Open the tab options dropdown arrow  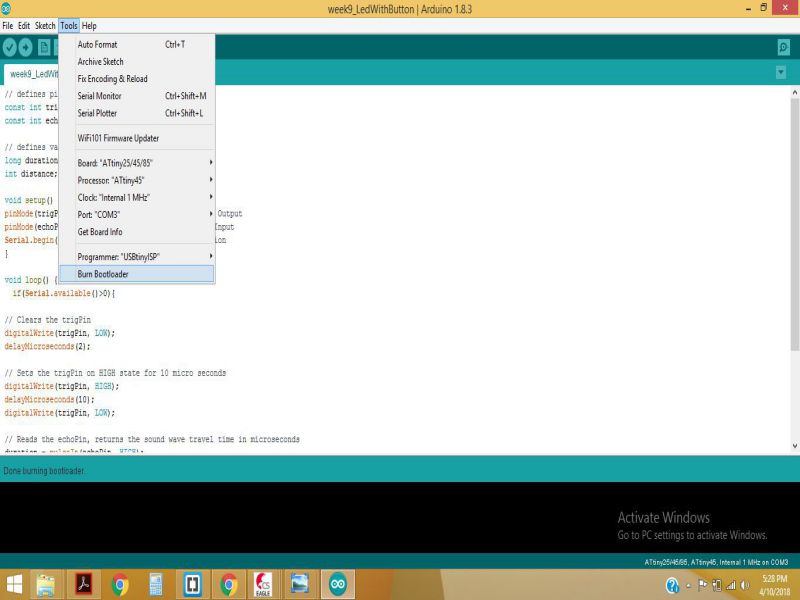pyautogui.click(x=781, y=72)
